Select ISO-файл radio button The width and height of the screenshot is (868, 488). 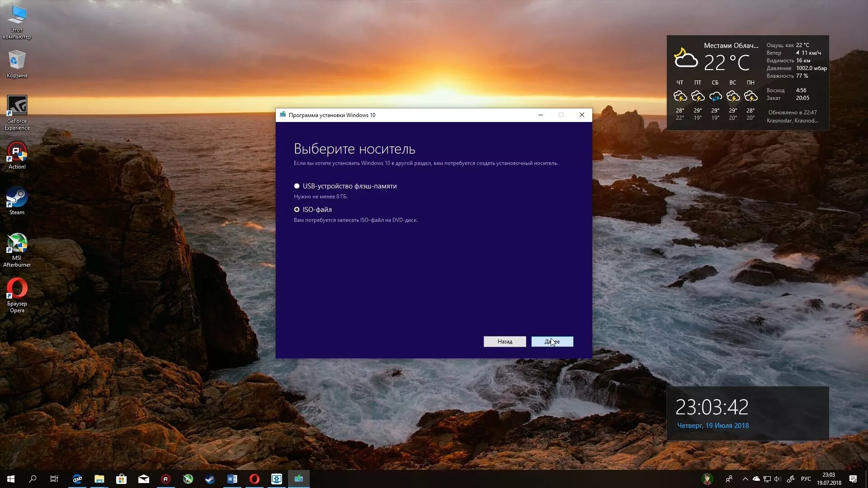297,209
